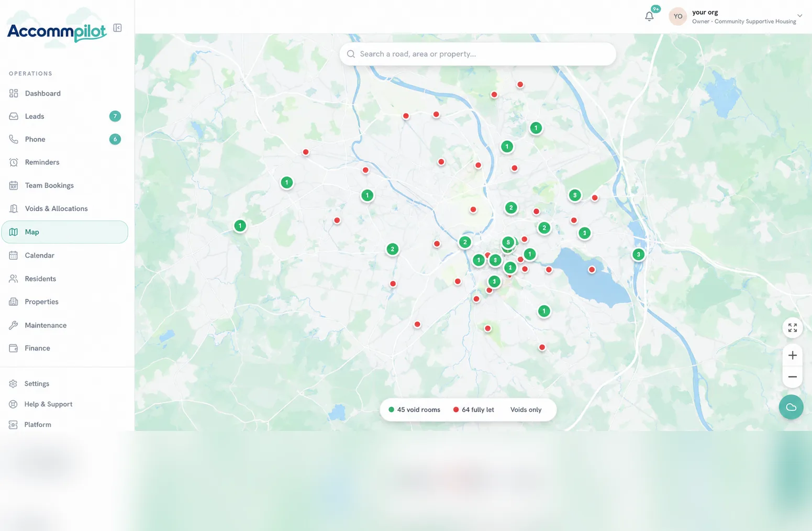Click the 64 fully let legend

pyautogui.click(x=473, y=410)
